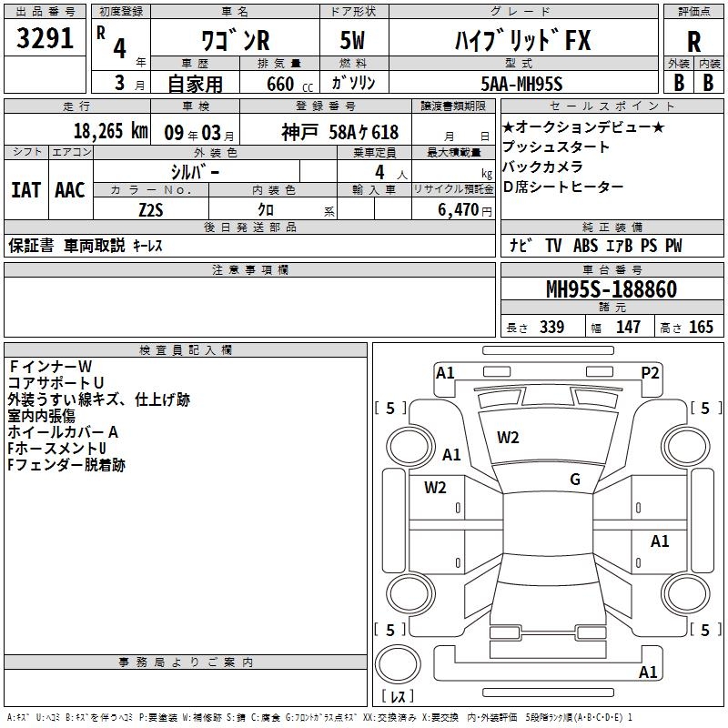Click the G windshield marker on the diagram
Viewport: 728px width, 728px height.
(575, 480)
